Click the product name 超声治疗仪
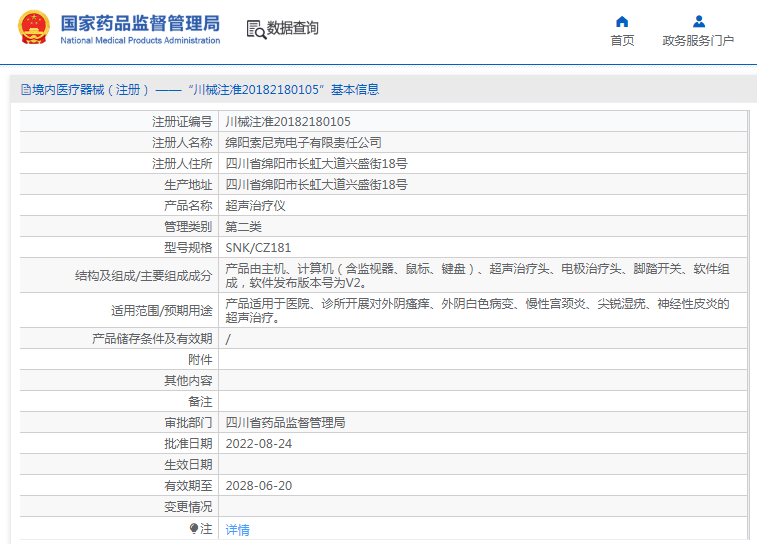757x544 pixels. (x=255, y=205)
